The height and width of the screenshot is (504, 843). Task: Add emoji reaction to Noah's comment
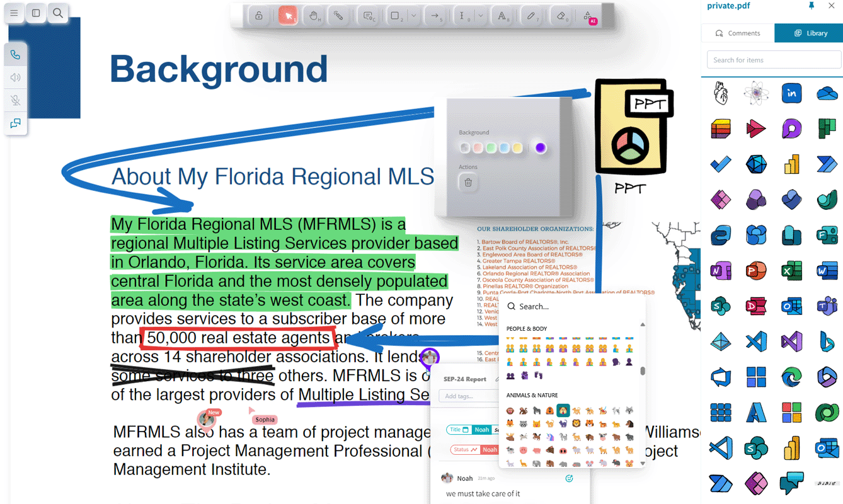(569, 479)
